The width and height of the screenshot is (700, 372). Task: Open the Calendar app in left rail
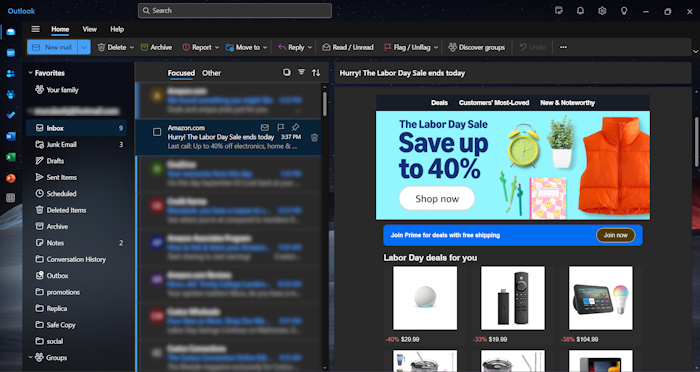[11, 53]
